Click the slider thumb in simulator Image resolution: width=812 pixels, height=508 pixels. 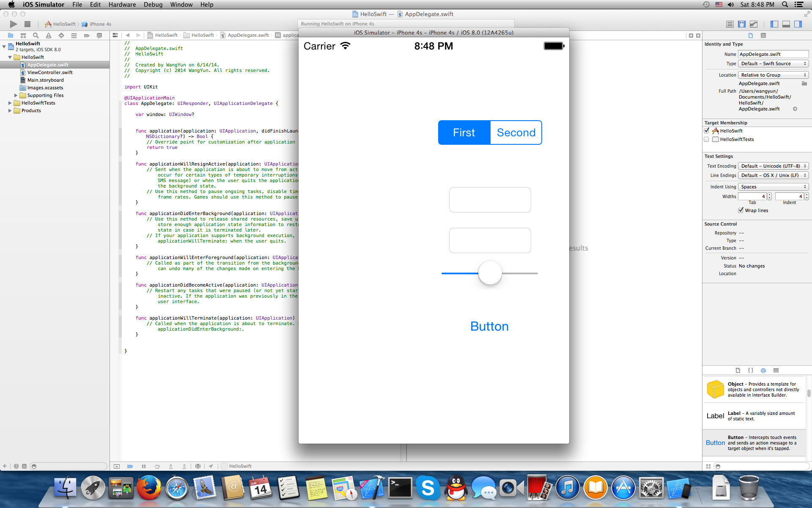[x=490, y=273]
